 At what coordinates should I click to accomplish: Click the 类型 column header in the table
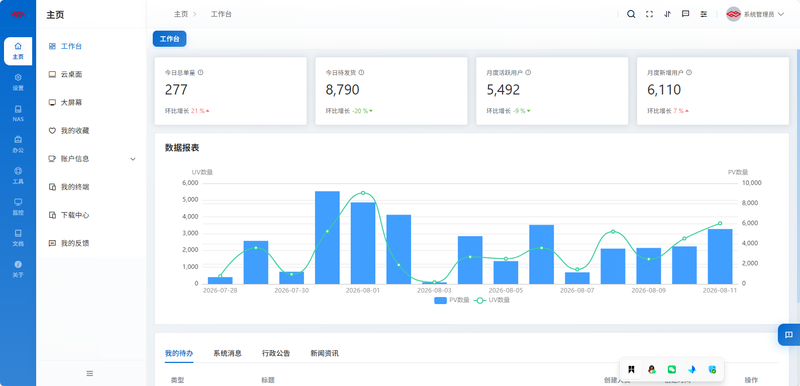tap(178, 380)
